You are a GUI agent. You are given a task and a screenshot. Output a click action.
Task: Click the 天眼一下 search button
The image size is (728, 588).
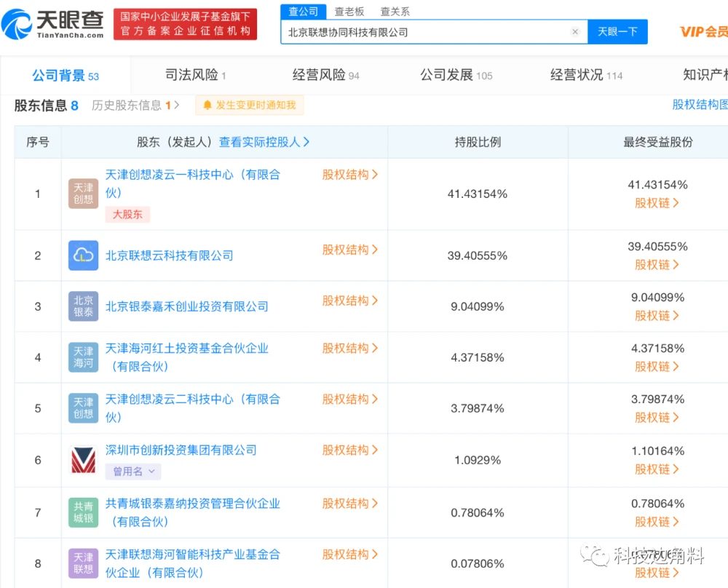pos(617,31)
